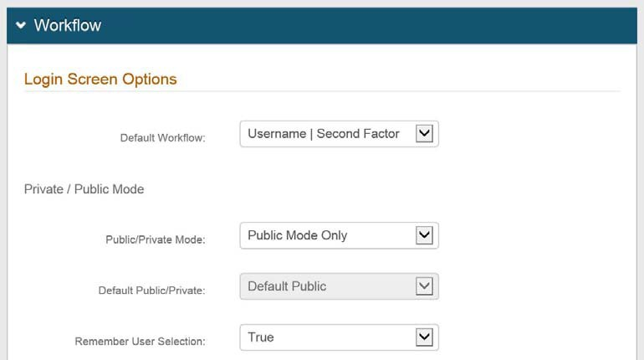Click the Public/Private Mode dropdown arrow icon
The width and height of the screenshot is (644, 360).
point(424,235)
